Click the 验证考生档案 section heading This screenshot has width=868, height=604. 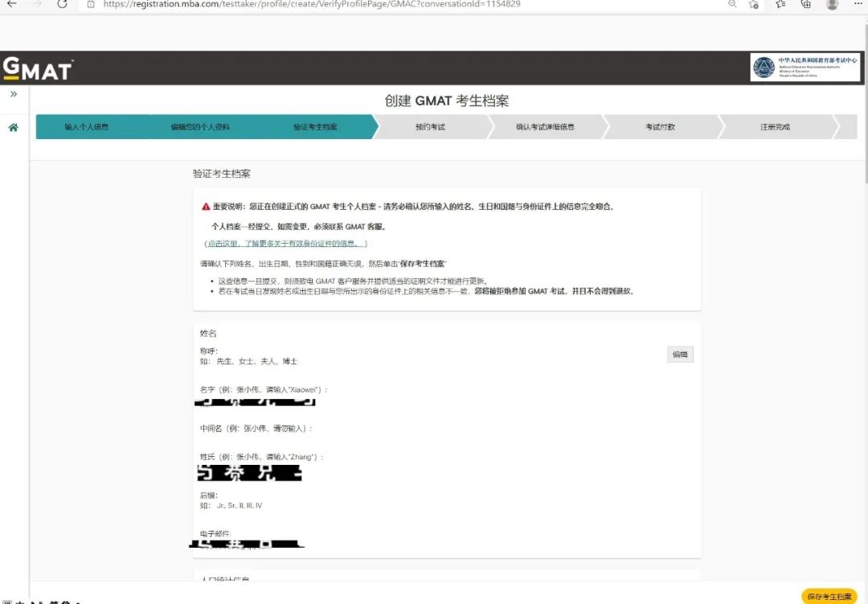[222, 174]
